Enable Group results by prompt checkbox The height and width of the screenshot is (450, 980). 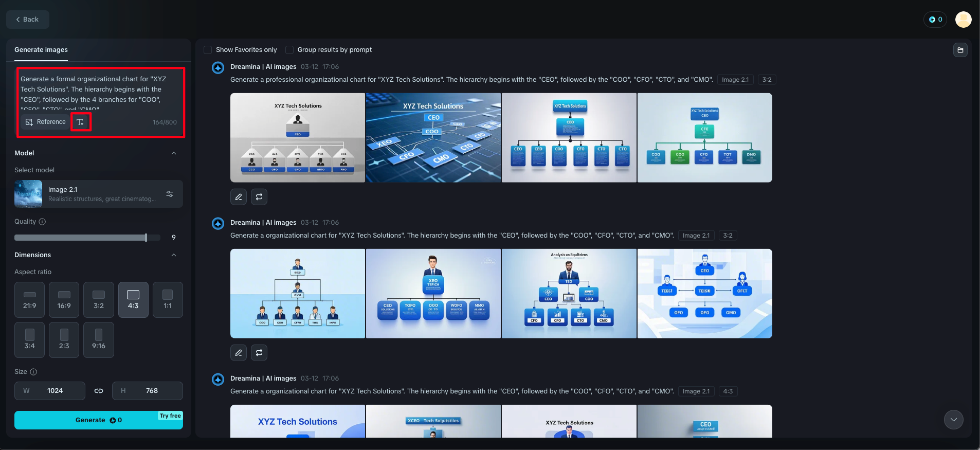tap(289, 50)
